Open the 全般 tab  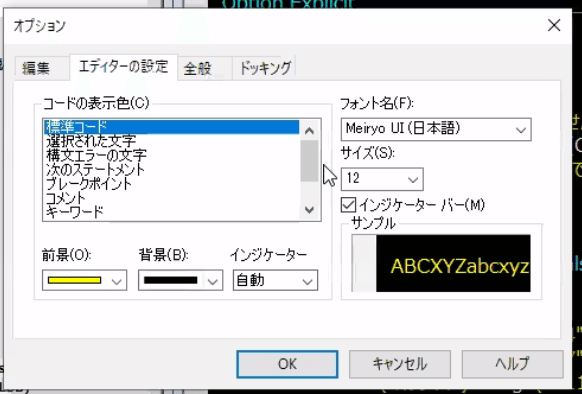pos(205,69)
